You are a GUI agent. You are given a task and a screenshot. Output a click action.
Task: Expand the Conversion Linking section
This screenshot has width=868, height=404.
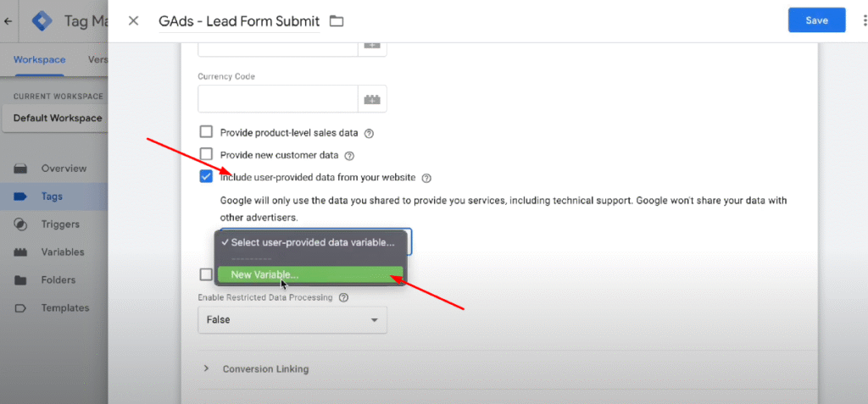(x=255, y=368)
